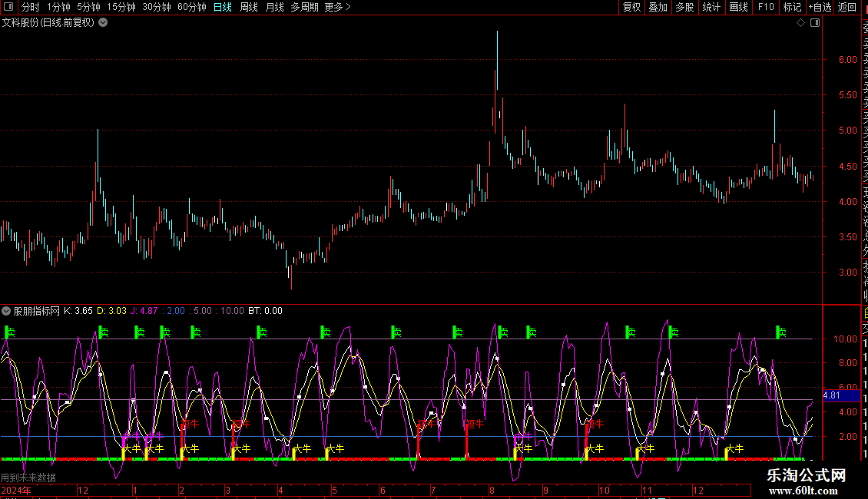Click the 5.00 price axis label

coord(847,131)
